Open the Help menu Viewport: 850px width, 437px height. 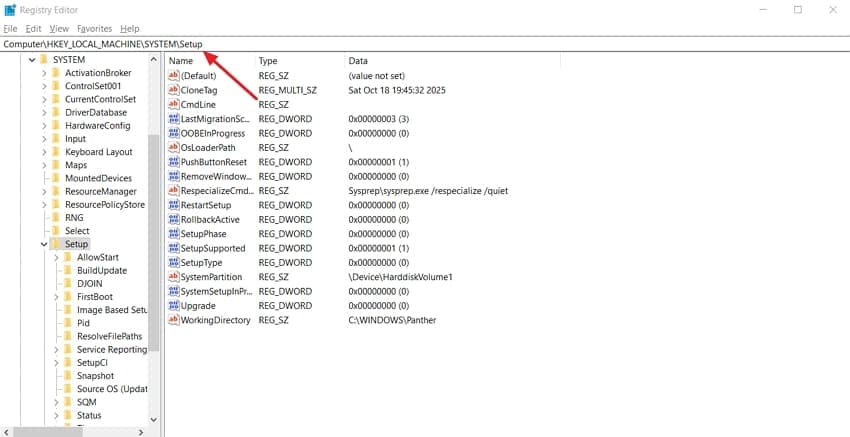pyautogui.click(x=130, y=29)
